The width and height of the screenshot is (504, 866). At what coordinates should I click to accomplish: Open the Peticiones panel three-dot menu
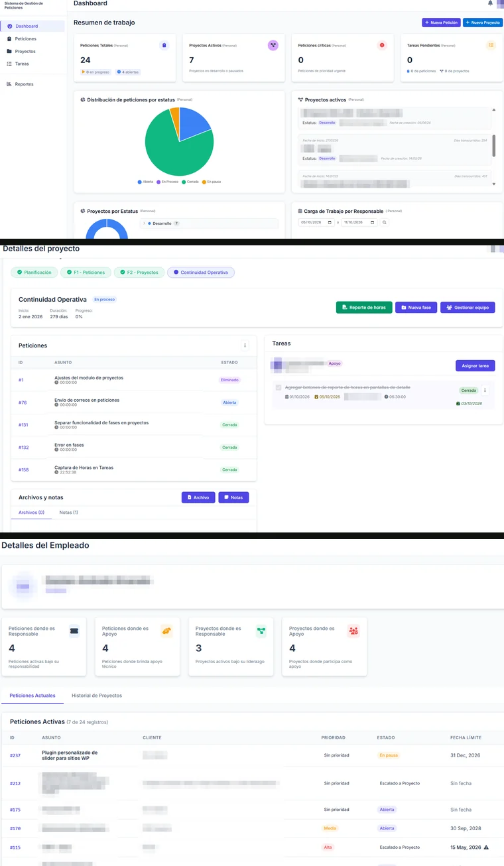coord(245,345)
